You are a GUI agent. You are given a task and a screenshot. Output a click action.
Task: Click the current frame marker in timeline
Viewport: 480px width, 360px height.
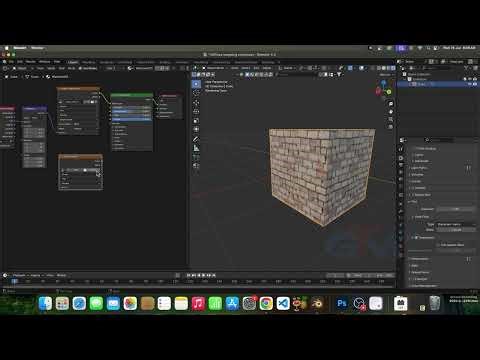click(x=14, y=281)
